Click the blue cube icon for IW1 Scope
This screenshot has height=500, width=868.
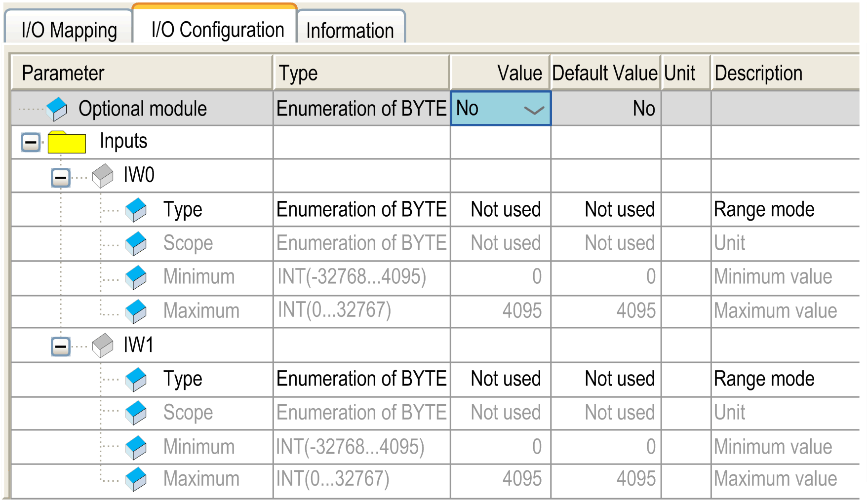(136, 413)
